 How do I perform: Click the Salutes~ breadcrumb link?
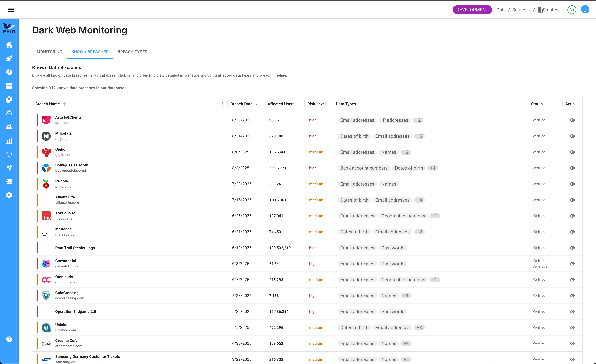521,10
